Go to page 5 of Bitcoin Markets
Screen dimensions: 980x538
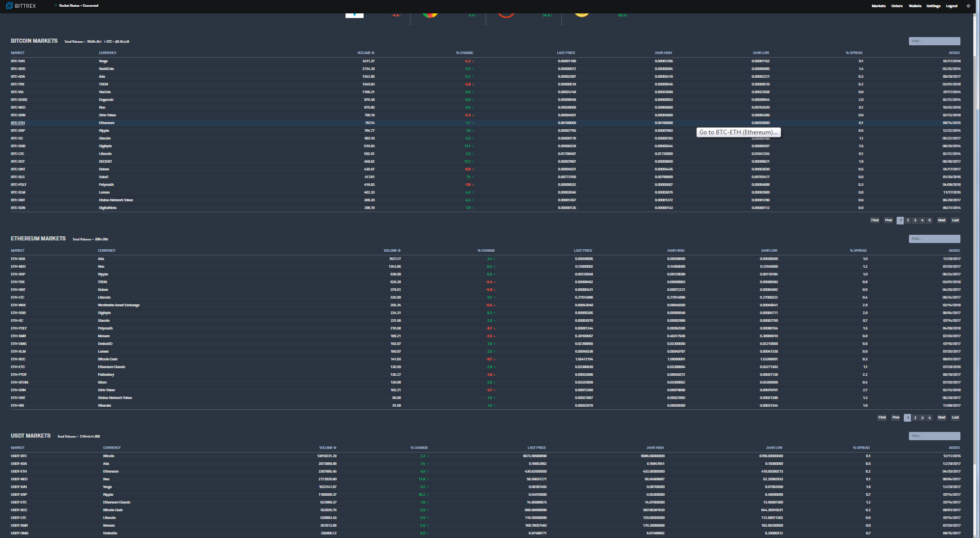(x=930, y=220)
